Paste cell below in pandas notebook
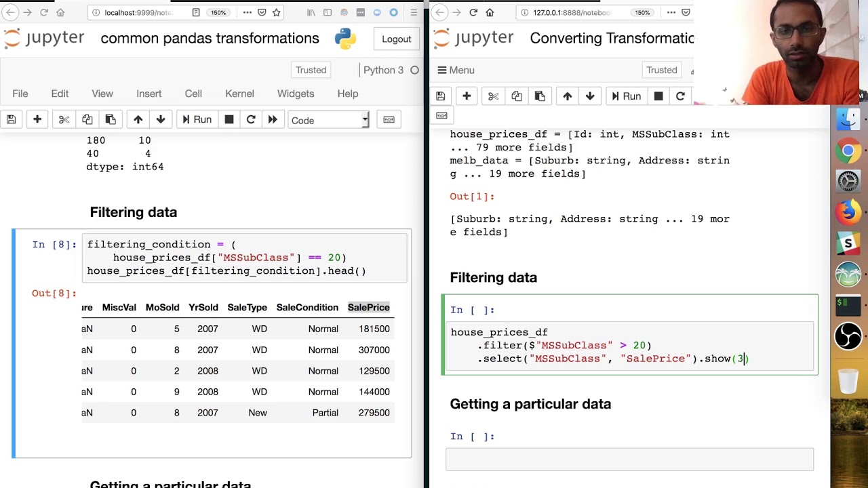Viewport: 868px width, 488px height. (111, 120)
